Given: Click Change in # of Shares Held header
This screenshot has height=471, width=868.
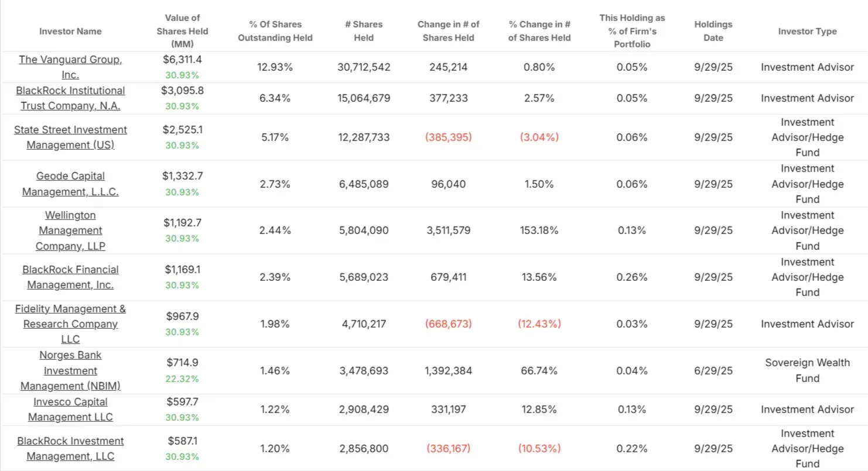Looking at the screenshot, I should [x=449, y=31].
